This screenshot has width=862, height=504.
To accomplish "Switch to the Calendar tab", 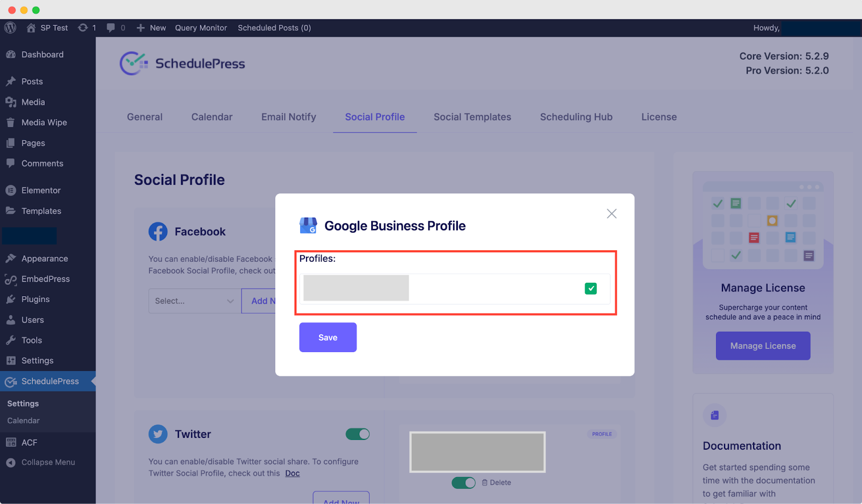I will (212, 117).
